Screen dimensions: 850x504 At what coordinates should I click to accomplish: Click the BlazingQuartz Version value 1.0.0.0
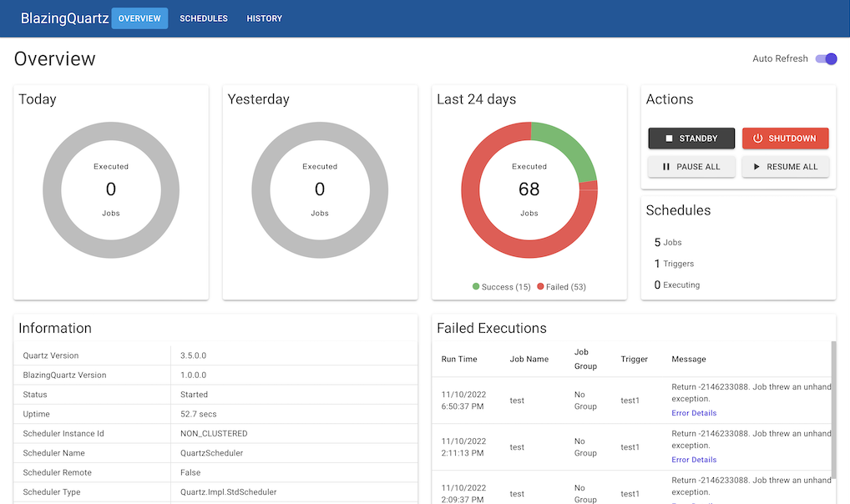click(193, 375)
